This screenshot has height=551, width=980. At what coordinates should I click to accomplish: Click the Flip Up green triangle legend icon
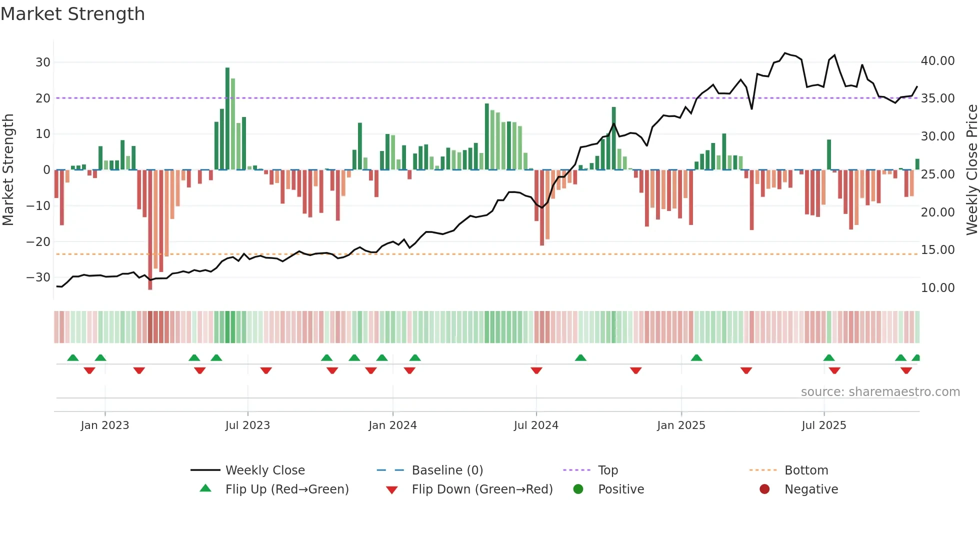205,488
